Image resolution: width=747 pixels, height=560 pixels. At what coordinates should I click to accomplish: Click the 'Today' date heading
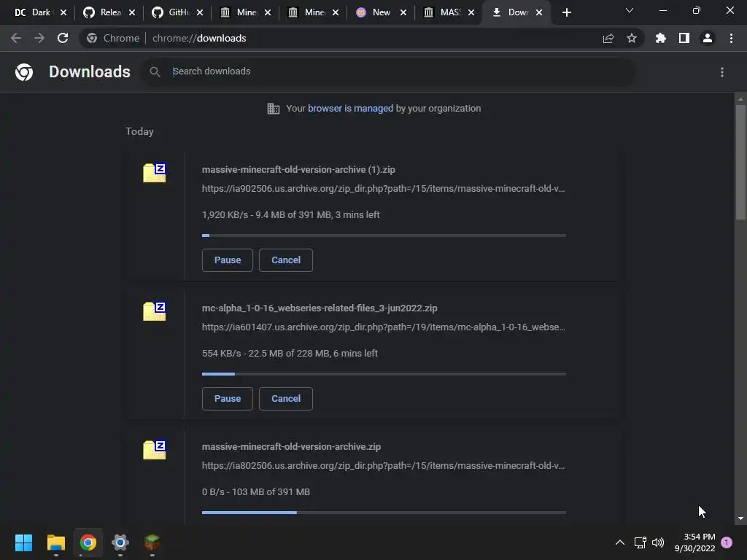tap(139, 131)
